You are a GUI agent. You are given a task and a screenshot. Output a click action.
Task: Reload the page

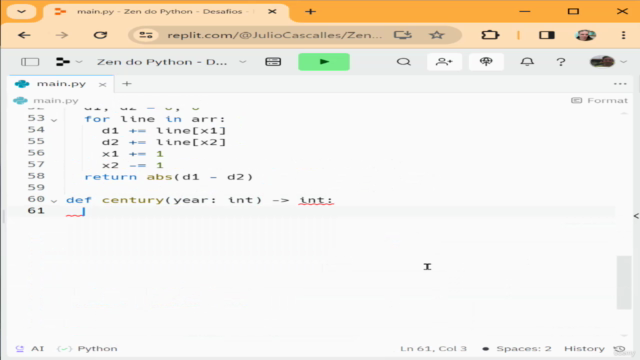pos(100,35)
